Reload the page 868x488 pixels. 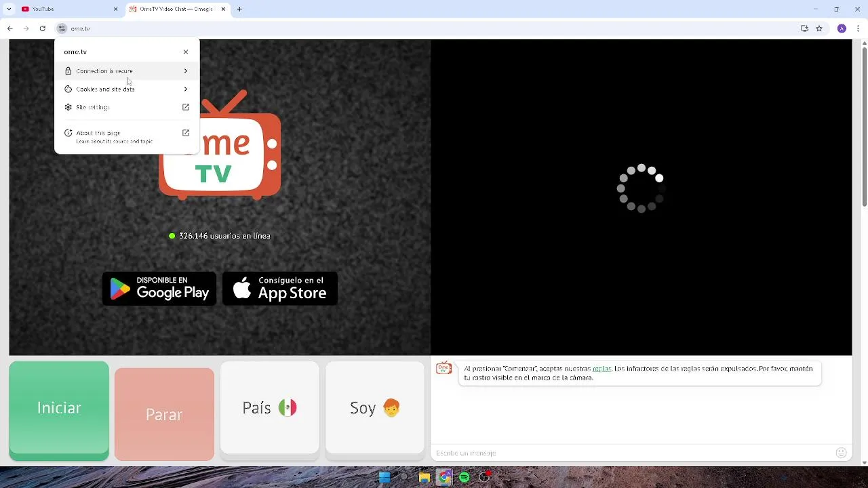click(43, 28)
